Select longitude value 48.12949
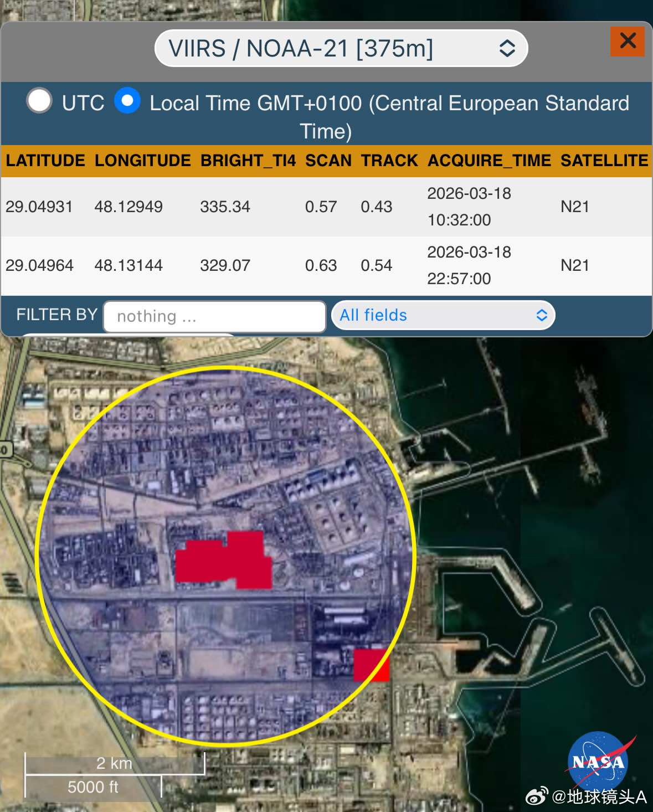This screenshot has width=653, height=812. (x=128, y=207)
